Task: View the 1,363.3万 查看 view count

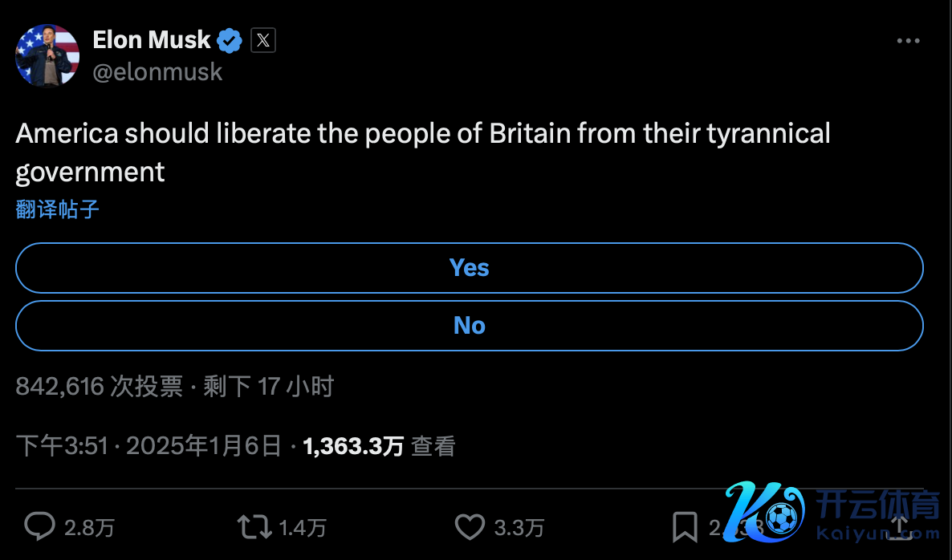Action: 379,446
